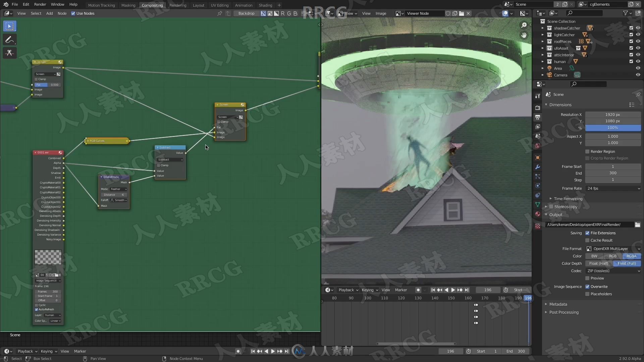This screenshot has width=644, height=362.
Task: Click the Add node menu button
Action: 49,13
